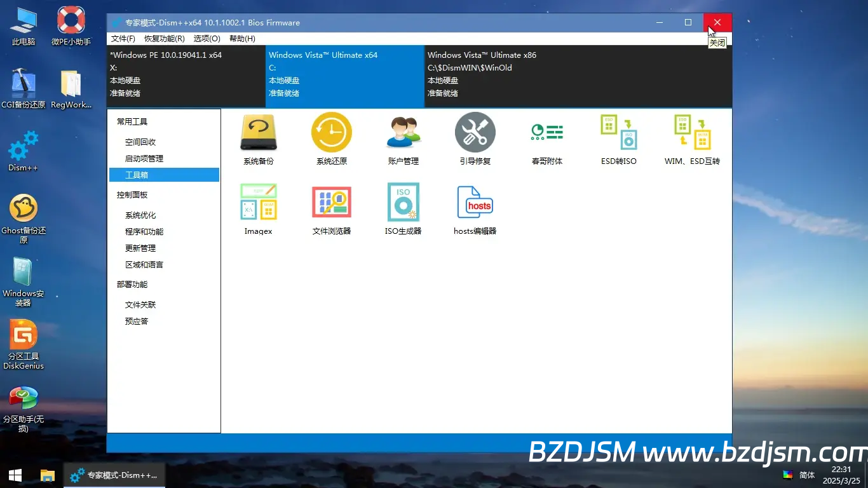Launch the 系统还原 system restore tool
The width and height of the screenshot is (868, 488).
[332, 140]
